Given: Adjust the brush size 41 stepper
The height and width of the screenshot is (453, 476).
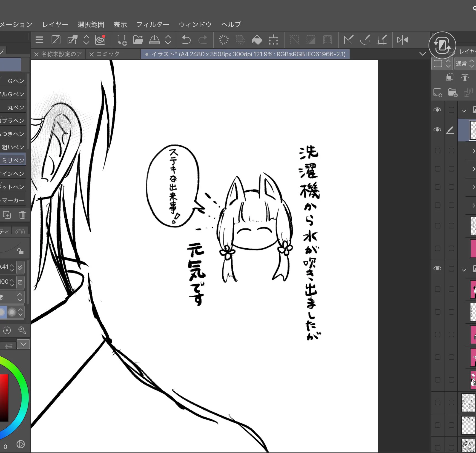Looking at the screenshot, I should click(x=12, y=267).
